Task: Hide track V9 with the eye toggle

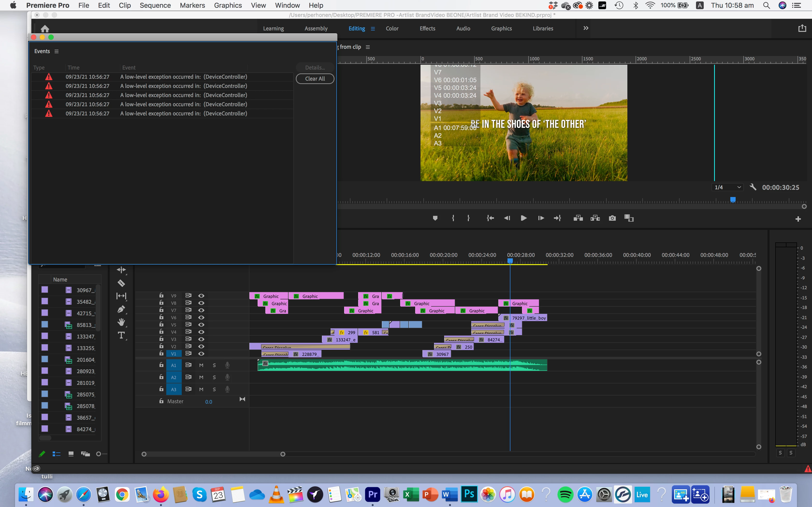Action: coord(201,296)
